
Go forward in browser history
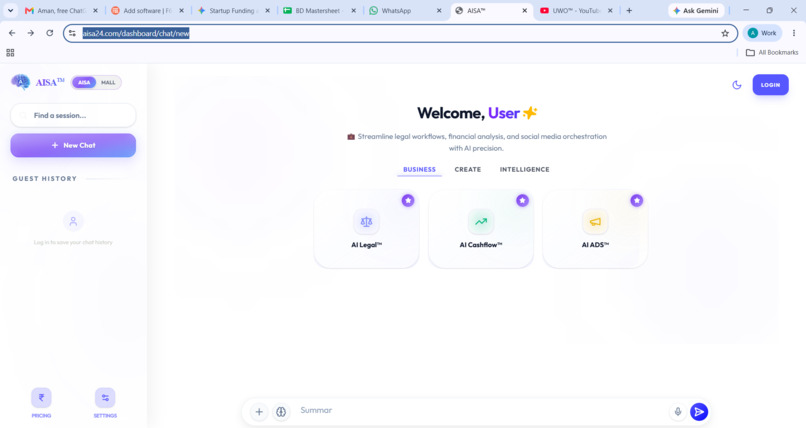[31, 33]
